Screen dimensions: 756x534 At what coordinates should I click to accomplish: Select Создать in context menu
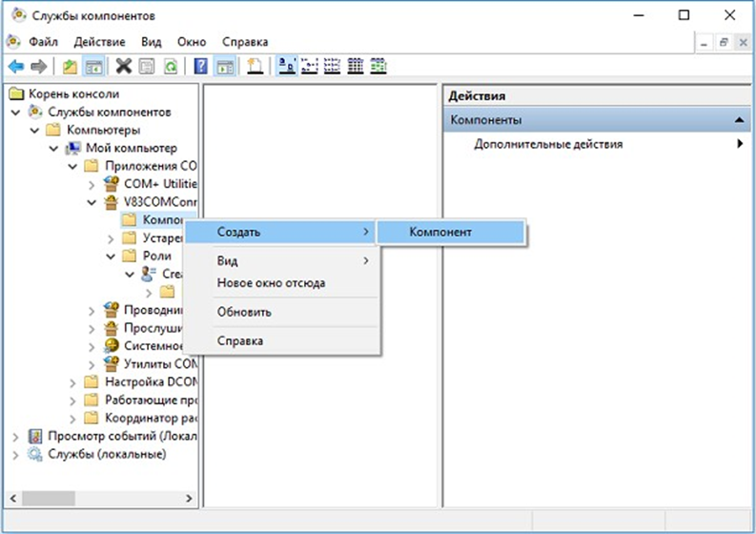click(280, 232)
